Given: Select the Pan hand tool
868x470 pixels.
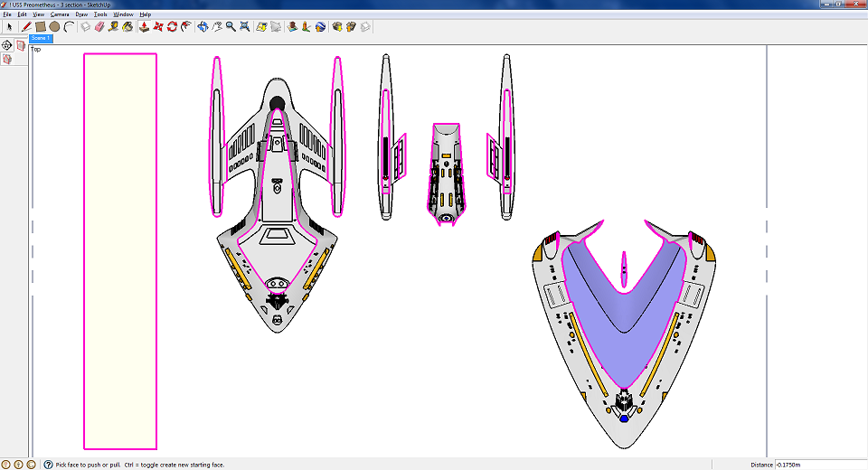Looking at the screenshot, I should point(217,26).
